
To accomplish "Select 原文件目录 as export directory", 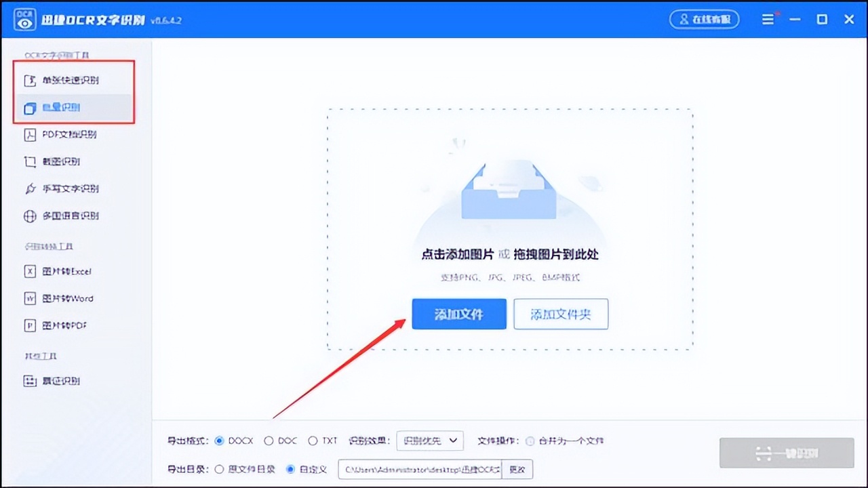I will (x=219, y=468).
